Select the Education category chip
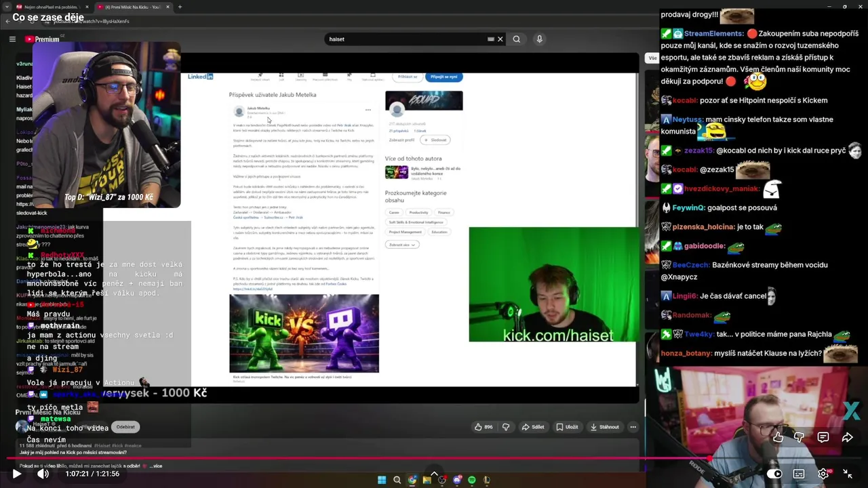The image size is (868, 488). point(439,232)
